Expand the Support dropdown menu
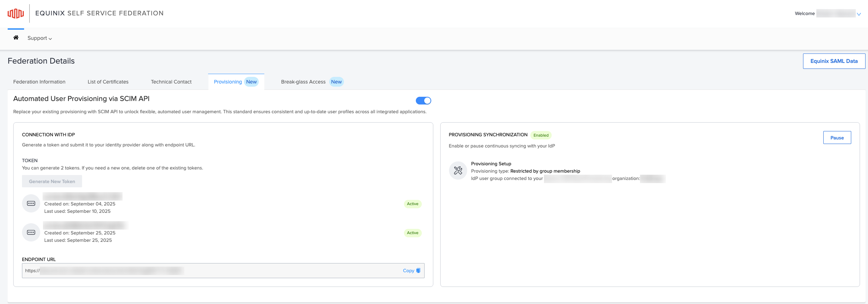 (x=39, y=38)
